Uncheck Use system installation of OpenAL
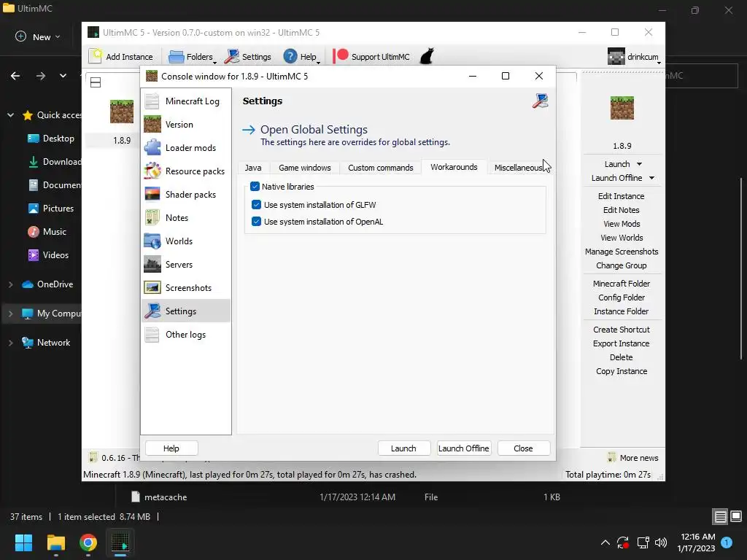747x560 pixels. [x=256, y=222]
